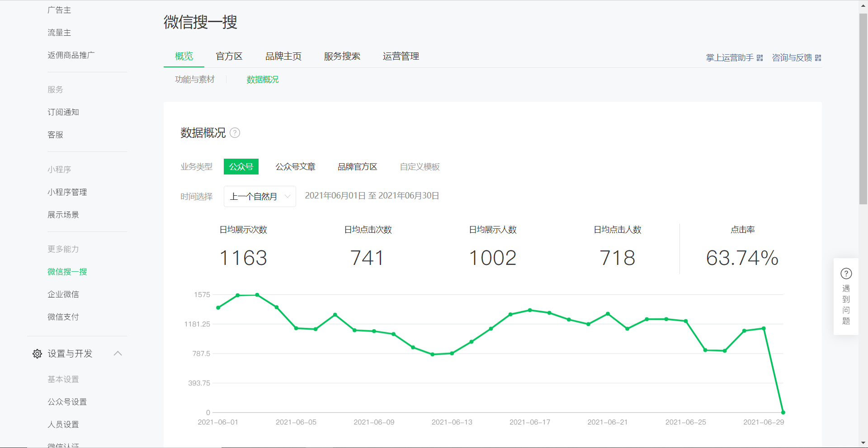Image resolution: width=868 pixels, height=448 pixels.
Task: Click the 小程序 sidebar group label
Action: pos(59,170)
